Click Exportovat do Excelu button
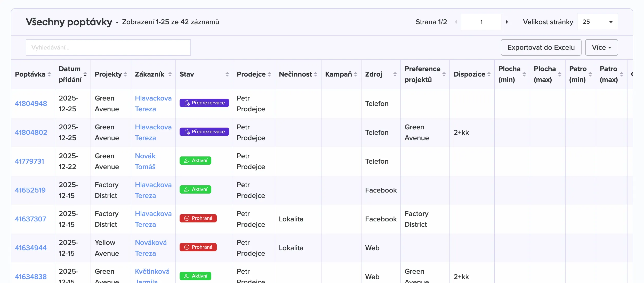644x283 pixels. (x=541, y=47)
